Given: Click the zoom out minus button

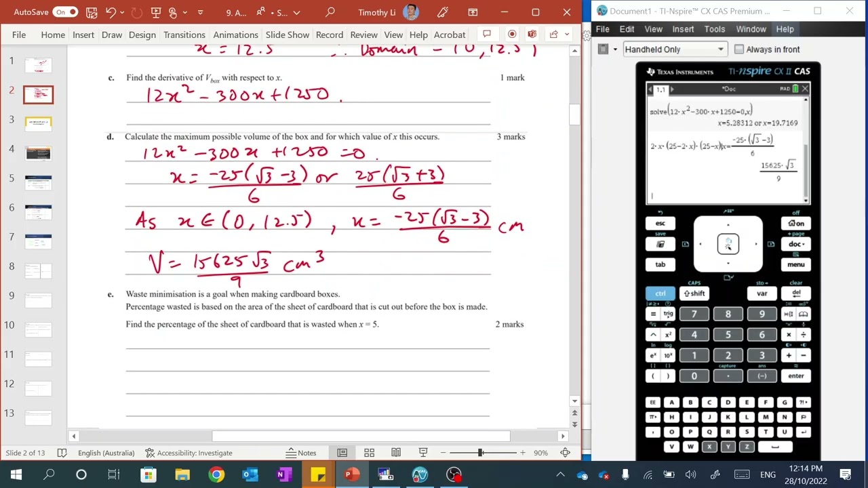Looking at the screenshot, I should [443, 453].
